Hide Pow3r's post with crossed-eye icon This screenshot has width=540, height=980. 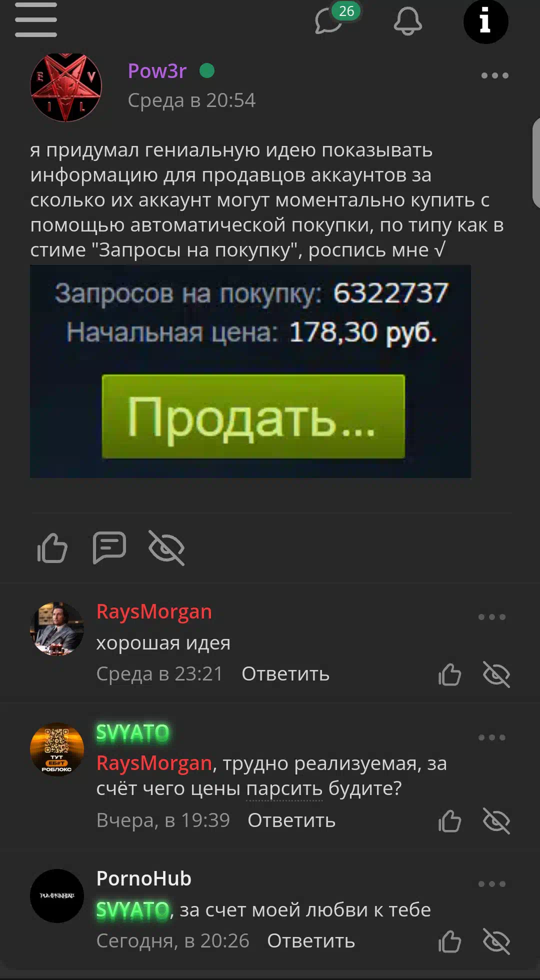[166, 548]
